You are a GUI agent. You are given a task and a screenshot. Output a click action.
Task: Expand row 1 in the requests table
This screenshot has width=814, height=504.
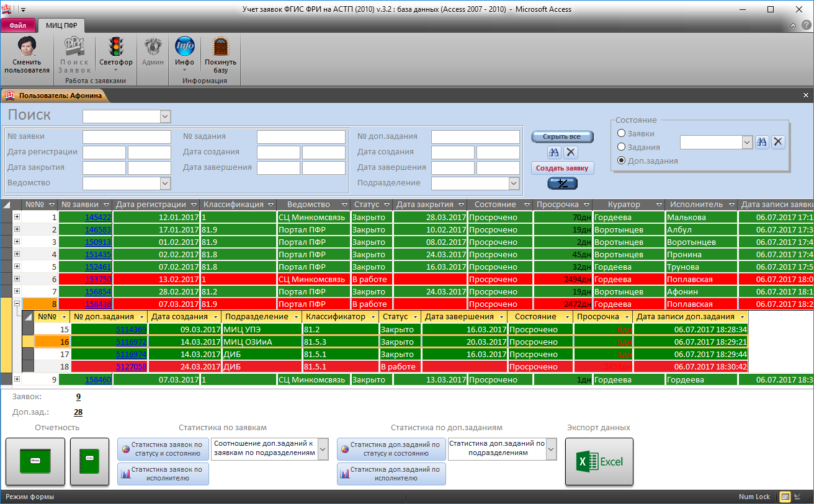tap(17, 217)
